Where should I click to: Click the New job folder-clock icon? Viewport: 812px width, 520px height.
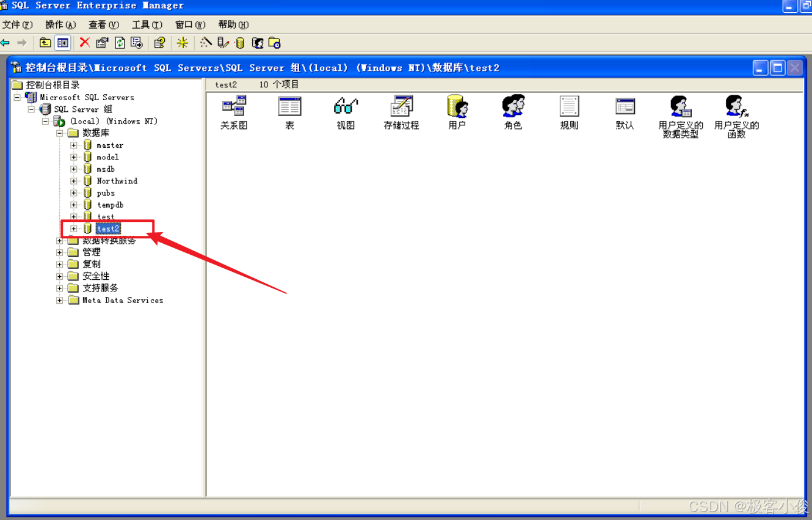pyautogui.click(x=275, y=43)
